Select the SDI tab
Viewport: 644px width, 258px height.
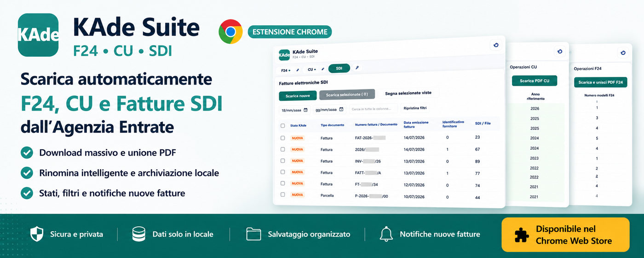click(339, 68)
